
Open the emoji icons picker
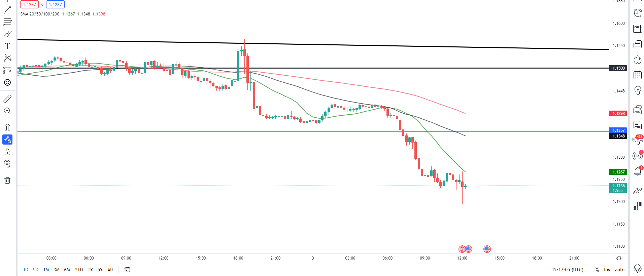pos(7,82)
